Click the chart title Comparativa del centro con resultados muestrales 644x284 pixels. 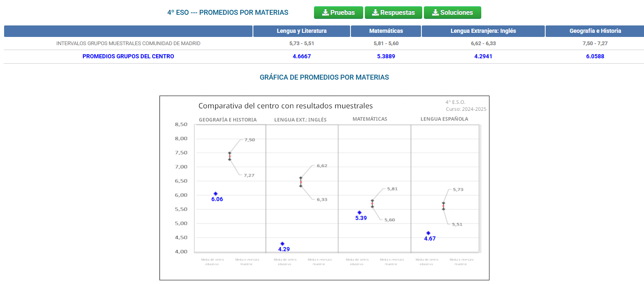coord(286,106)
